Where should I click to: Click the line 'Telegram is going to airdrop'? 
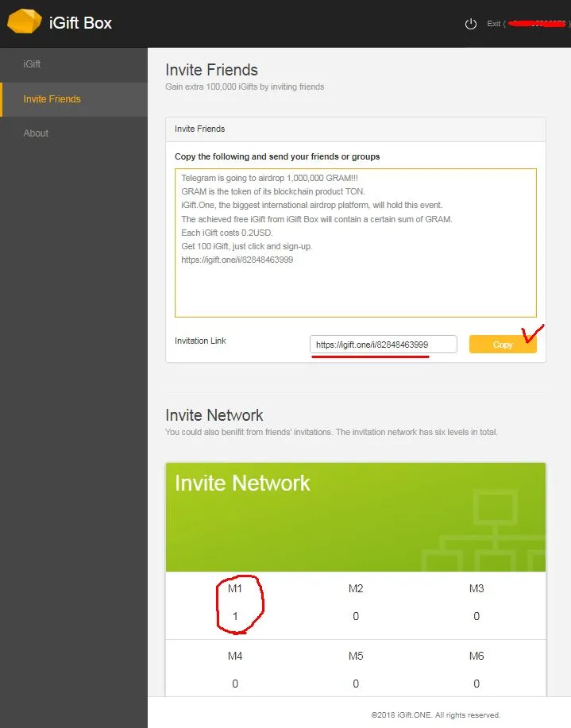point(269,178)
